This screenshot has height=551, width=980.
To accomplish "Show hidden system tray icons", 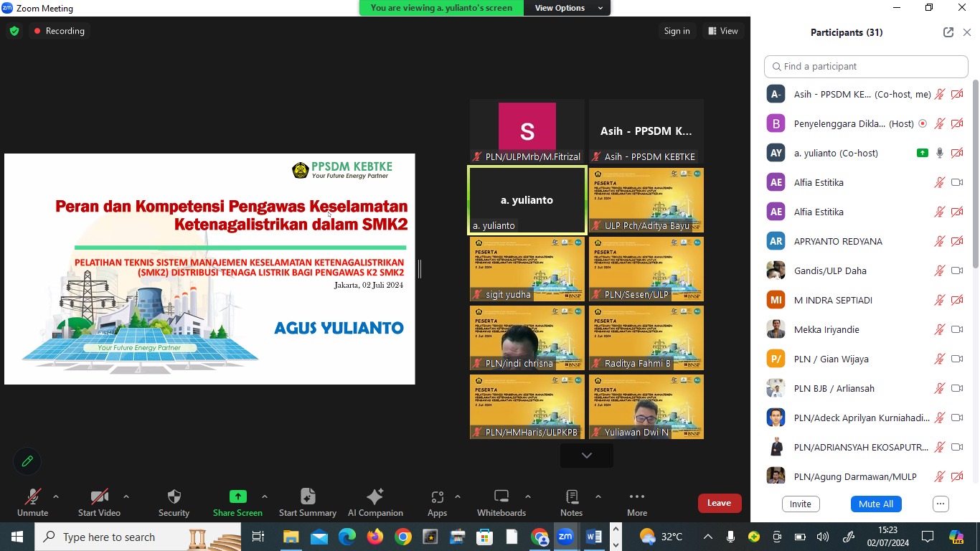I will 707,537.
